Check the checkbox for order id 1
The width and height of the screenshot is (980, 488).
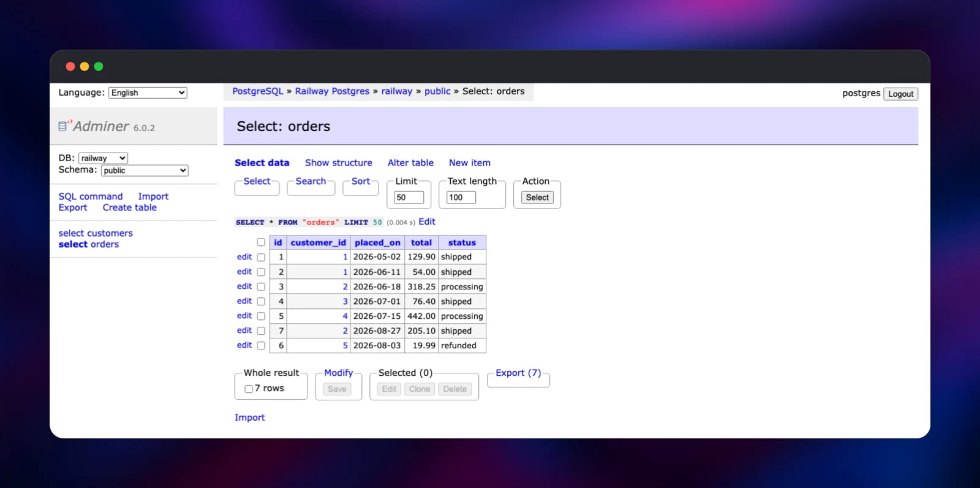pos(261,257)
